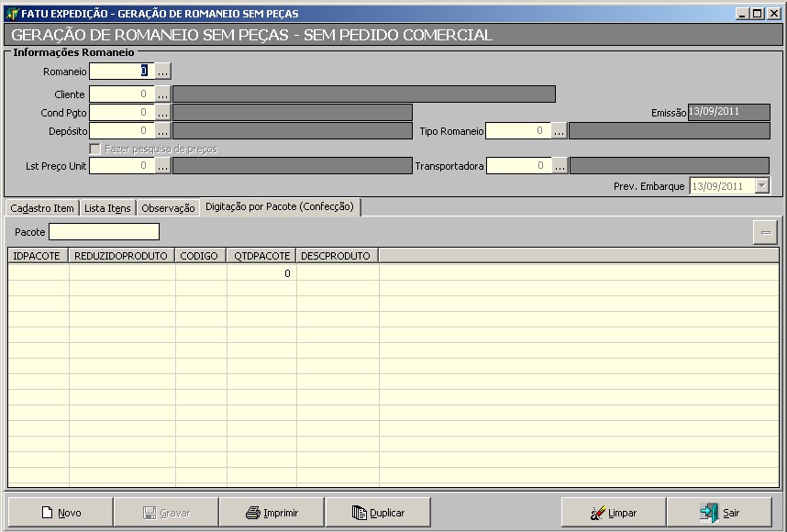Screen dimensions: 787x532
Task: Toggle Fazer pesquisa de preços checkbox
Action: coord(94,149)
